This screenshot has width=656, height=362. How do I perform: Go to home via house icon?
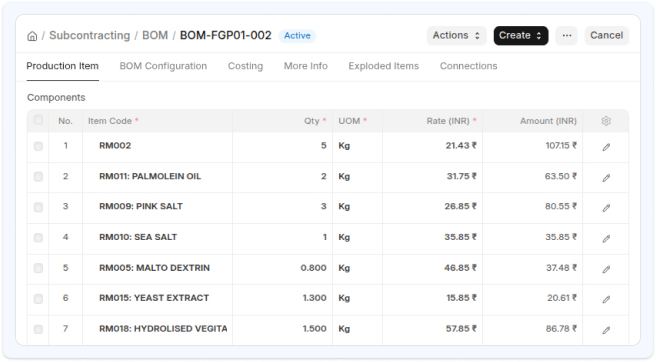tap(32, 36)
